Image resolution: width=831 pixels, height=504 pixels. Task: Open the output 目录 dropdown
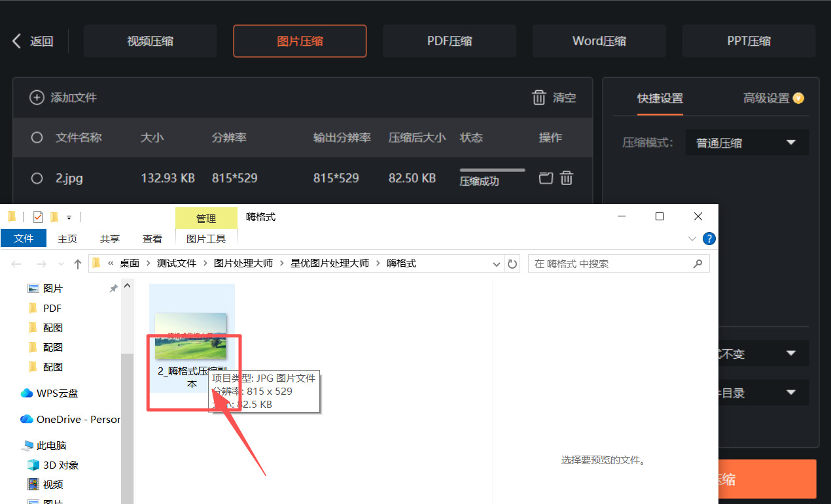click(x=763, y=393)
